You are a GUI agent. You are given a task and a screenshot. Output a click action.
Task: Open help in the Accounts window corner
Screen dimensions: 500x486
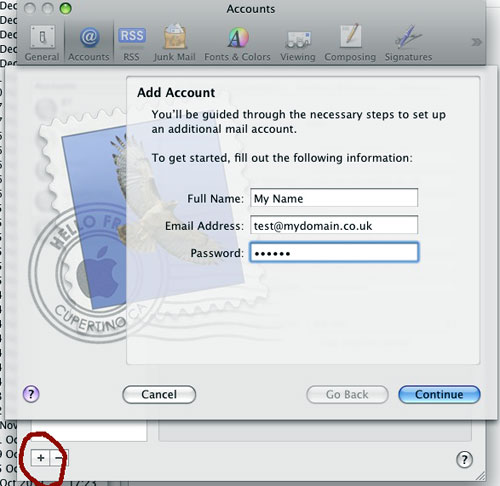click(x=464, y=460)
